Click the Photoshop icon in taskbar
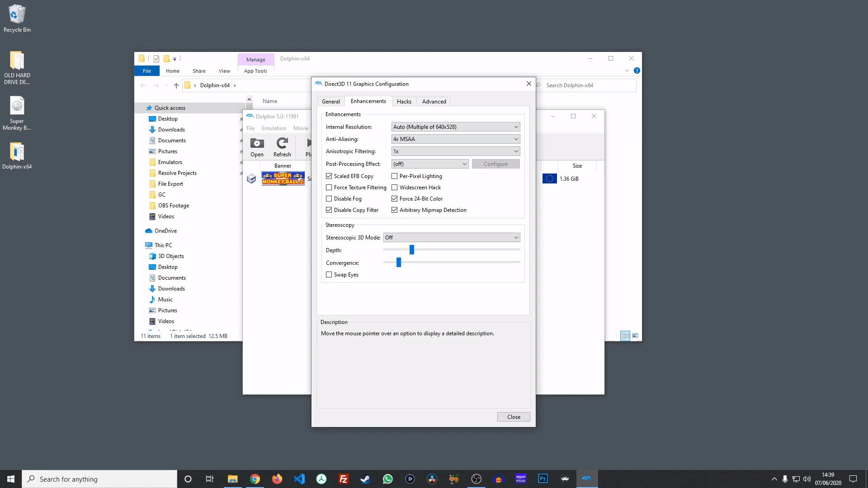Screen dimensions: 868x488 coord(542,479)
